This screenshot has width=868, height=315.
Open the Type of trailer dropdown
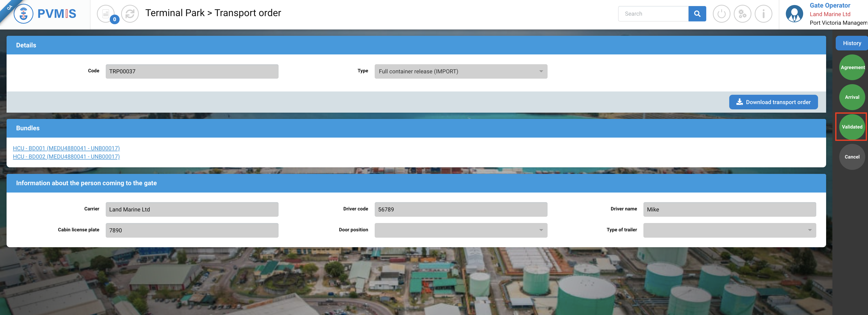729,230
